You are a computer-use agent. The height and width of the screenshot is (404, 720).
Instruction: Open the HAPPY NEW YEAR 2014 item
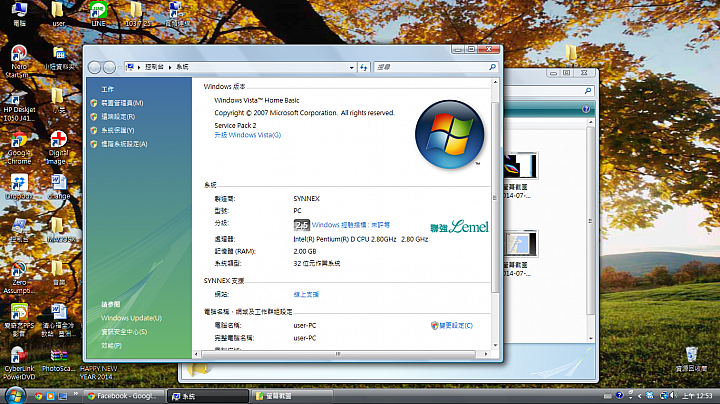(98, 372)
